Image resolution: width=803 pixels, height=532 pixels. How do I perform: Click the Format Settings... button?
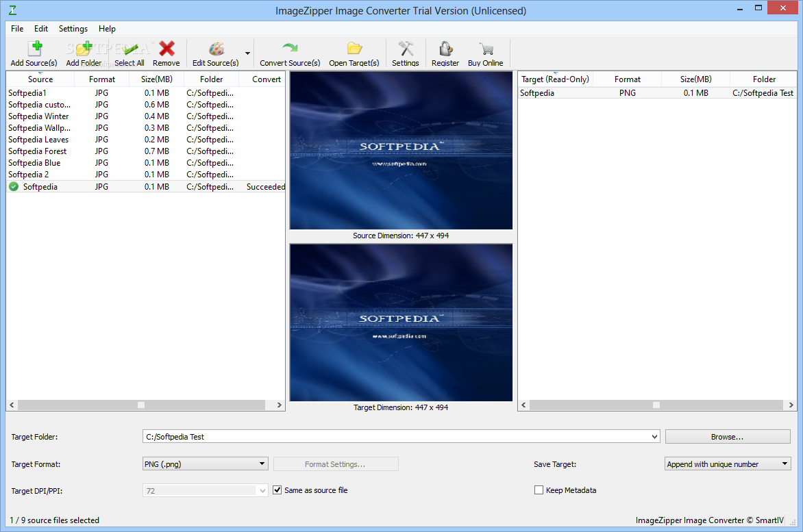336,464
